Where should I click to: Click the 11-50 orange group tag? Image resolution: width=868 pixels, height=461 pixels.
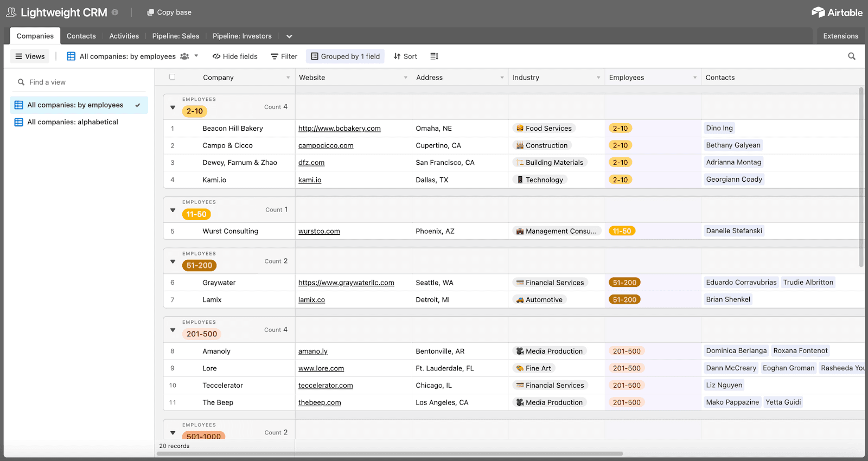[196, 214]
